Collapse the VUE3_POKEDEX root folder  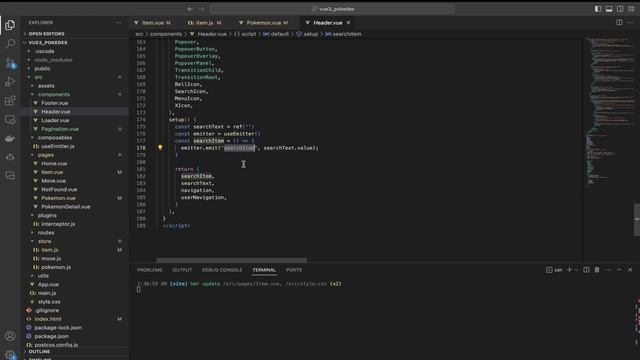click(48, 42)
